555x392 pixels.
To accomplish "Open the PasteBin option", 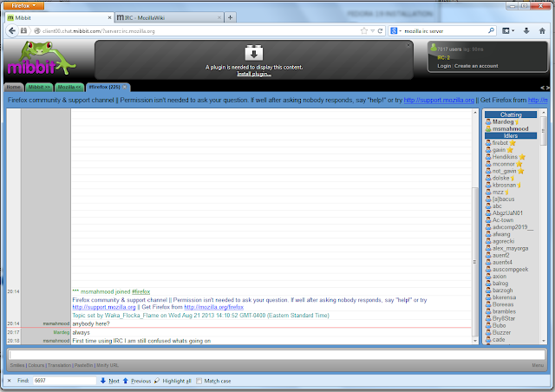I will pos(83,365).
